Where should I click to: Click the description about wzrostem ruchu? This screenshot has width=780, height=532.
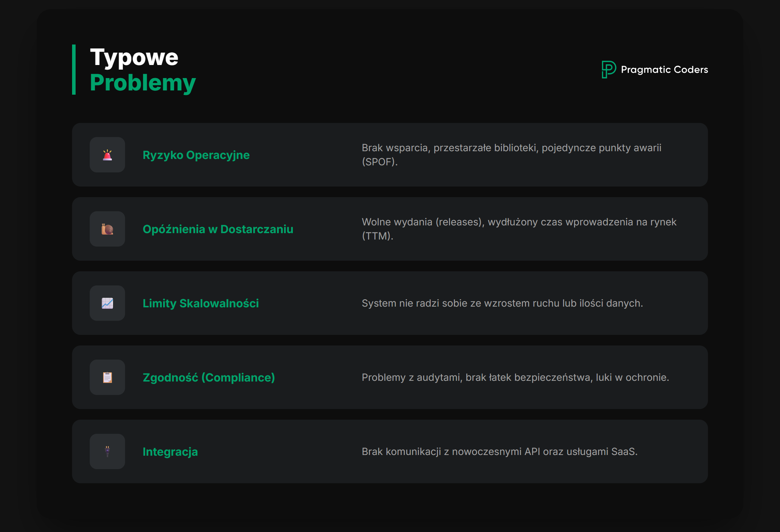pyautogui.click(x=502, y=303)
